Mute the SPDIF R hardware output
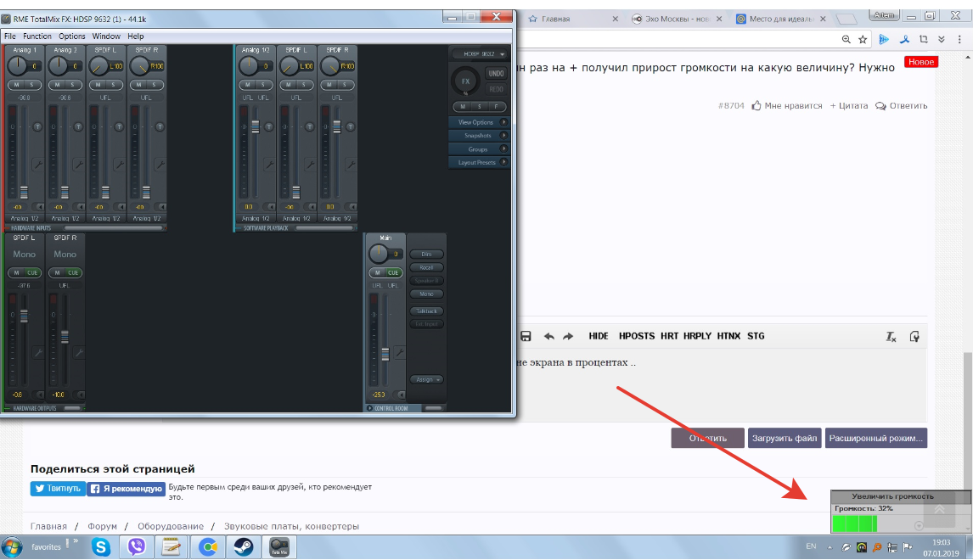 (57, 273)
